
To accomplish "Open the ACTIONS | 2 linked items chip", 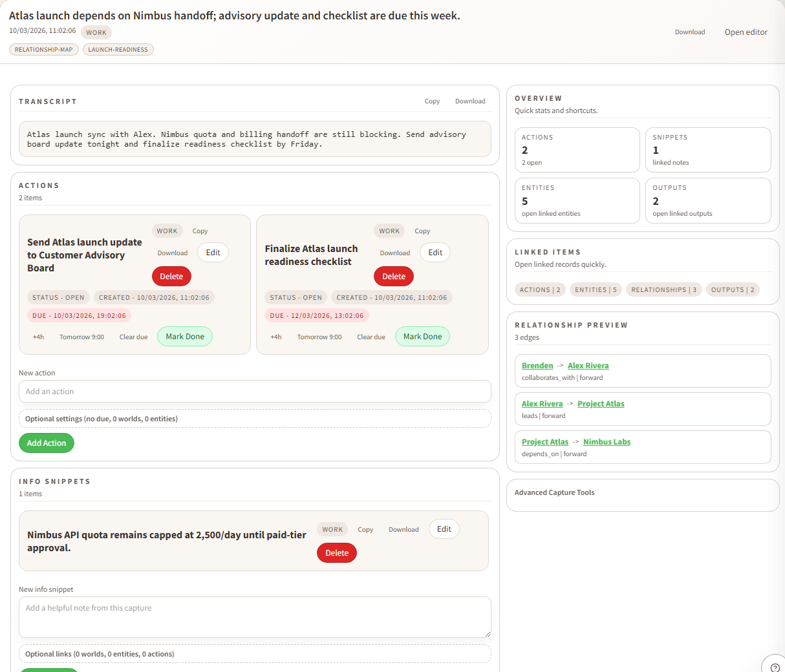I will pyautogui.click(x=540, y=289).
